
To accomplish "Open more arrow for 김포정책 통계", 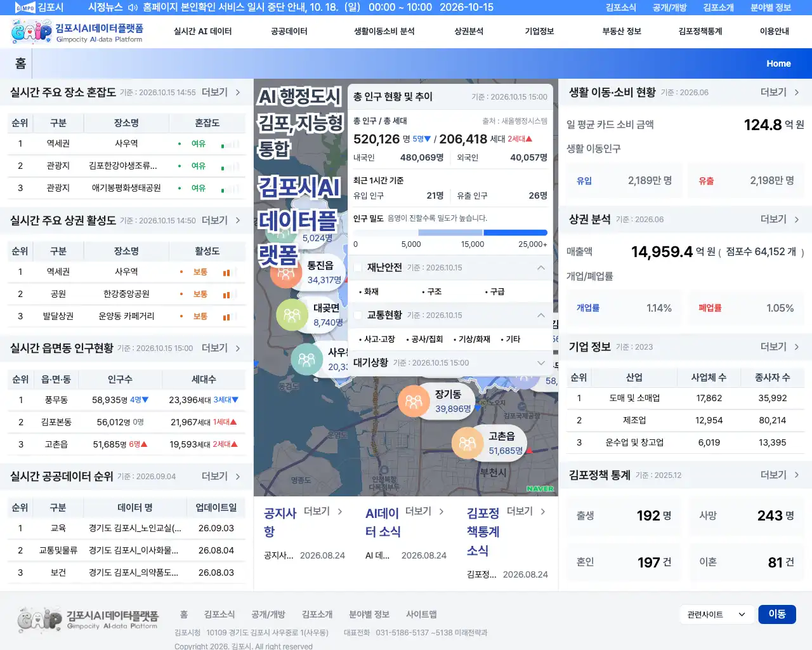I will [x=797, y=475].
